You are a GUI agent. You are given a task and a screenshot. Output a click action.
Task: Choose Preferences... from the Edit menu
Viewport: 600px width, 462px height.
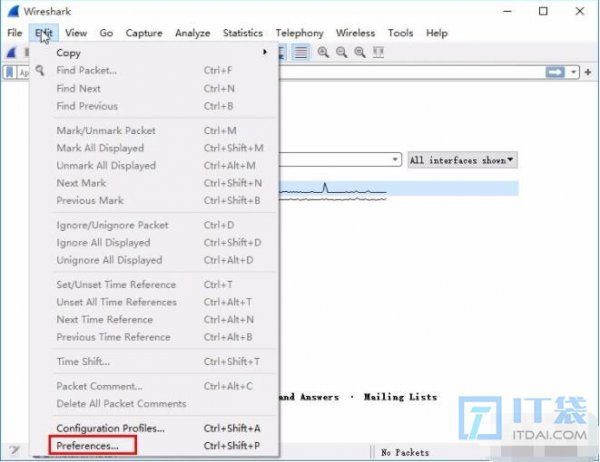click(154, 446)
